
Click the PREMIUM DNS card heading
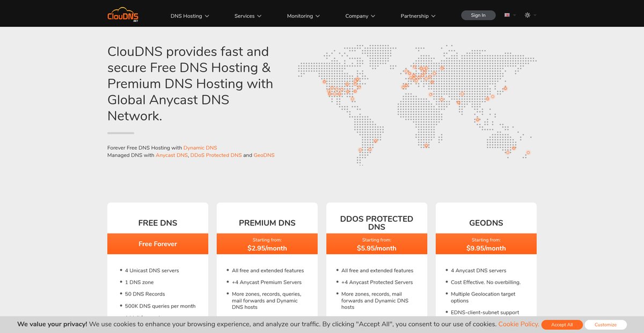tap(267, 223)
